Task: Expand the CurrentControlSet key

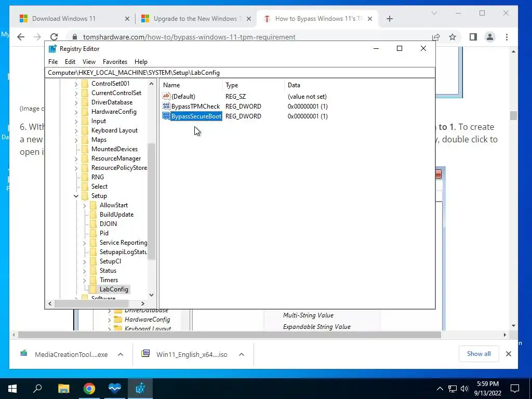Action: point(76,93)
